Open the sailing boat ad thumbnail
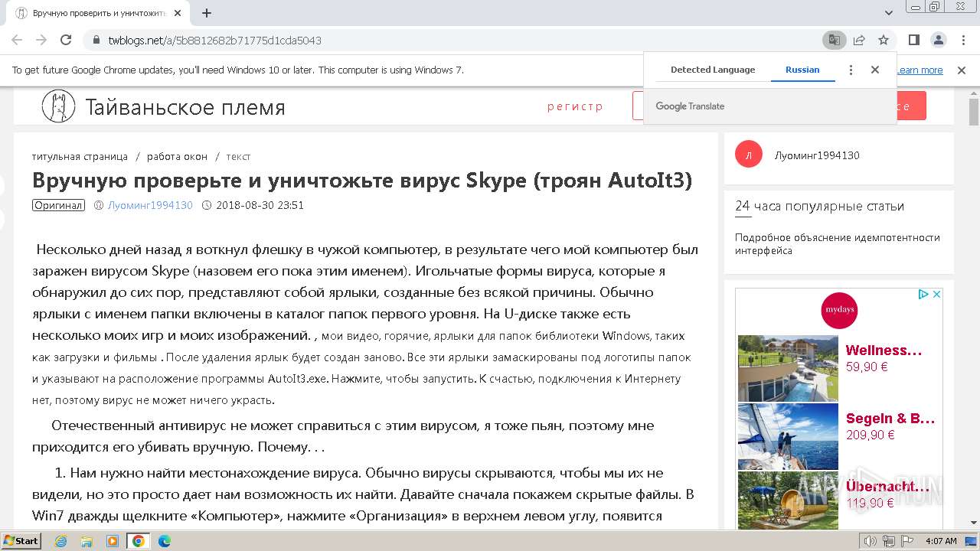This screenshot has width=980, height=551. click(x=788, y=436)
